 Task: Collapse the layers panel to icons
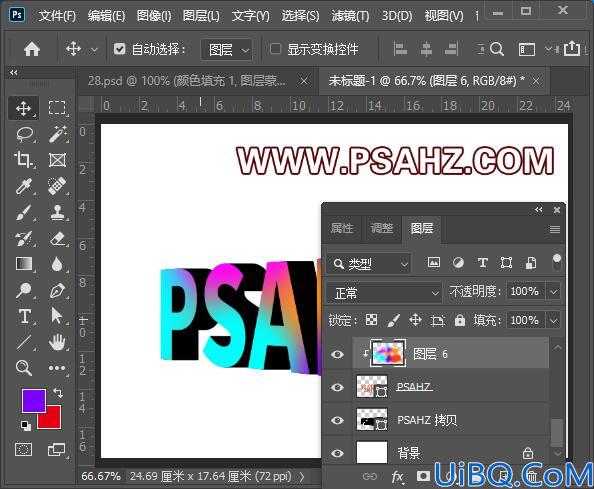tap(539, 209)
